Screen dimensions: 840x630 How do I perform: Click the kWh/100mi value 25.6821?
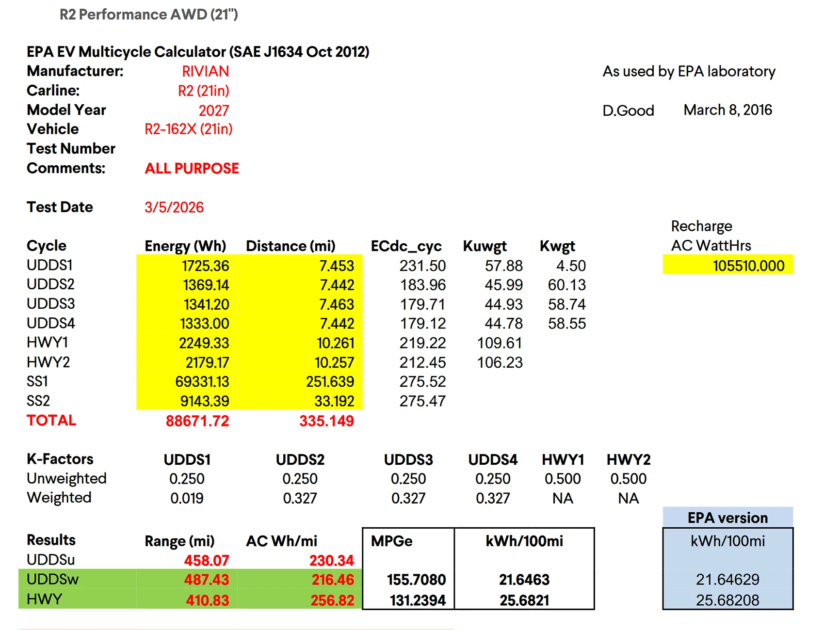[x=524, y=600]
